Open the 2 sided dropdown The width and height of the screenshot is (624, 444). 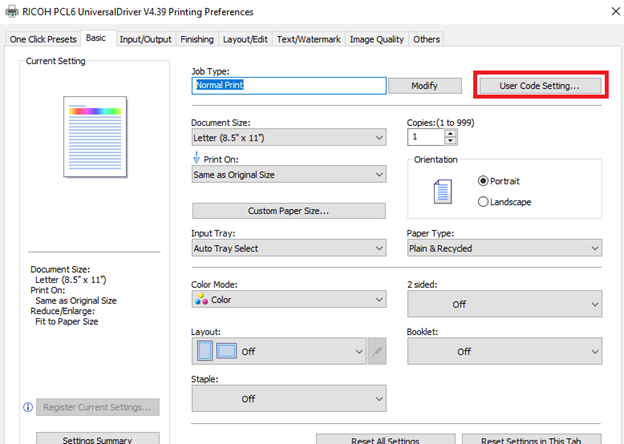[x=505, y=304]
